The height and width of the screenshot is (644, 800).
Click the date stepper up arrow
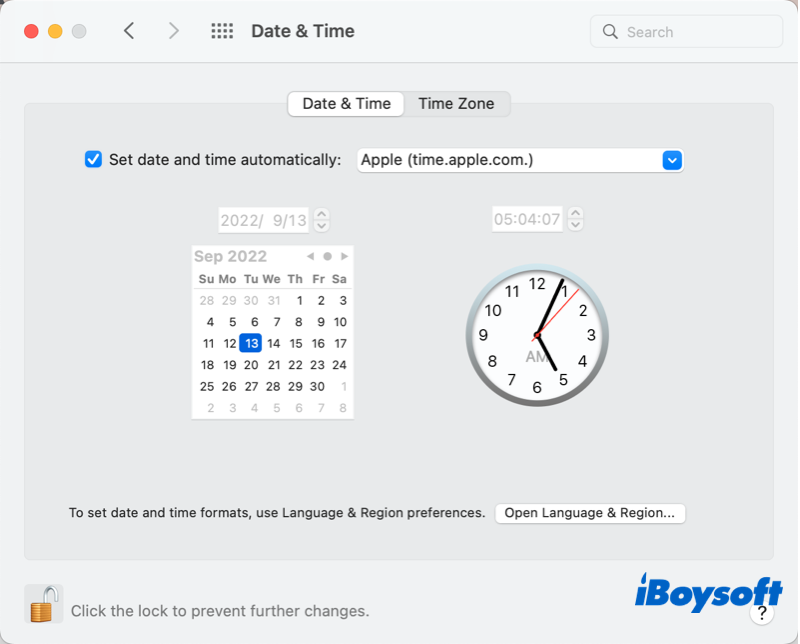point(322,214)
